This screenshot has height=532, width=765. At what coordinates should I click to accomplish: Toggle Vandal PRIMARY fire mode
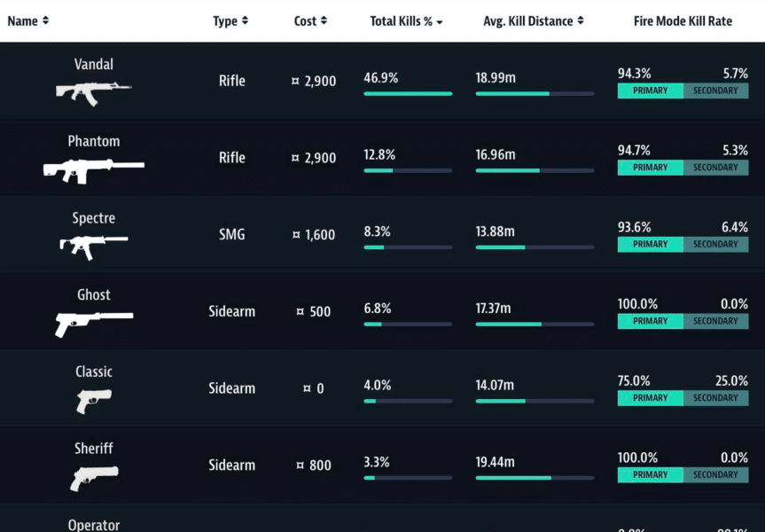pos(650,90)
